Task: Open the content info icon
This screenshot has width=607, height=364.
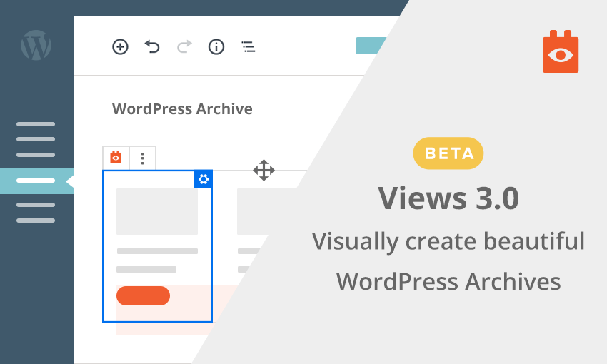Action: [216, 47]
